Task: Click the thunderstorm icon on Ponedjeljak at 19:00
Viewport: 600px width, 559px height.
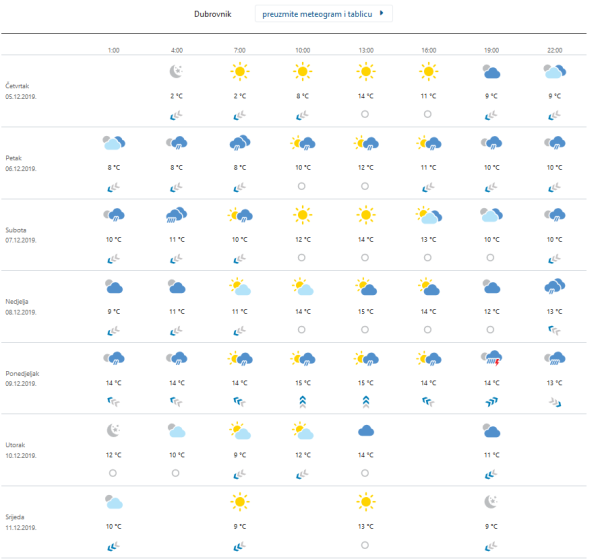Action: [491, 360]
